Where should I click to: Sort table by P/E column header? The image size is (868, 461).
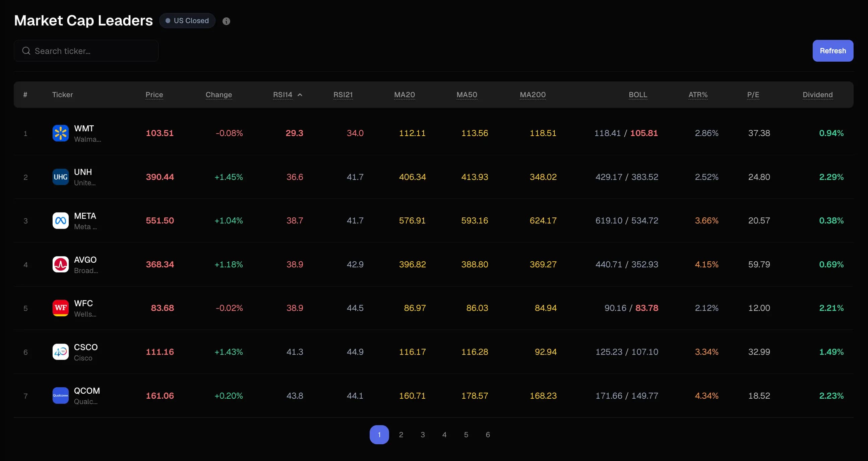[x=753, y=94]
